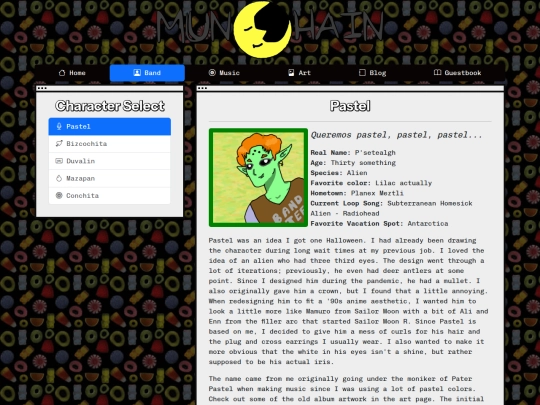The height and width of the screenshot is (405, 540).
Task: Select the character Mazapan
Action: 110,178
